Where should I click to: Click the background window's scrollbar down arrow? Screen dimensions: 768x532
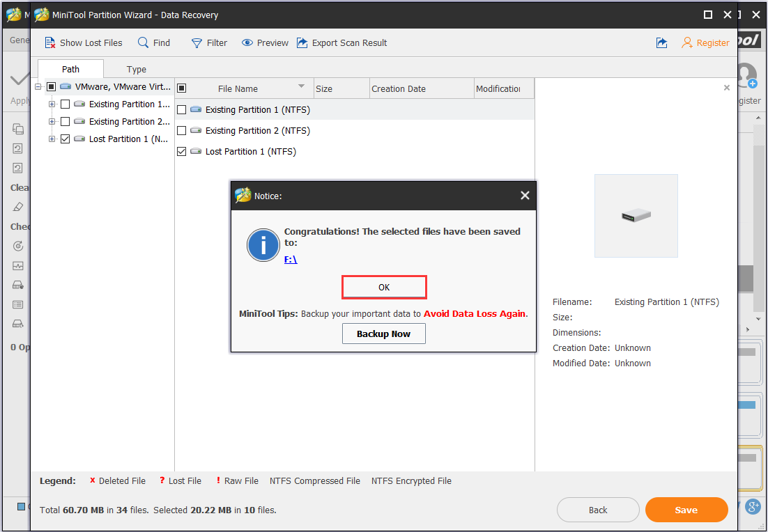[758, 319]
